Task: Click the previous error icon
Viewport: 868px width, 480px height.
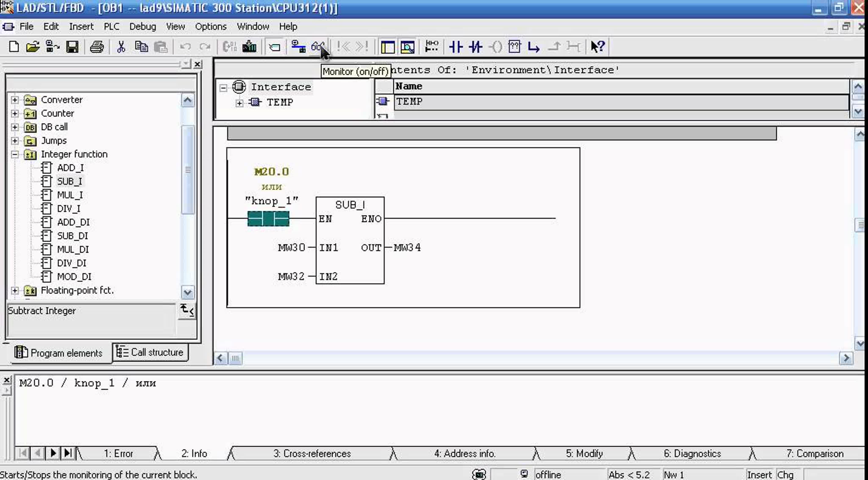Action: click(x=343, y=47)
